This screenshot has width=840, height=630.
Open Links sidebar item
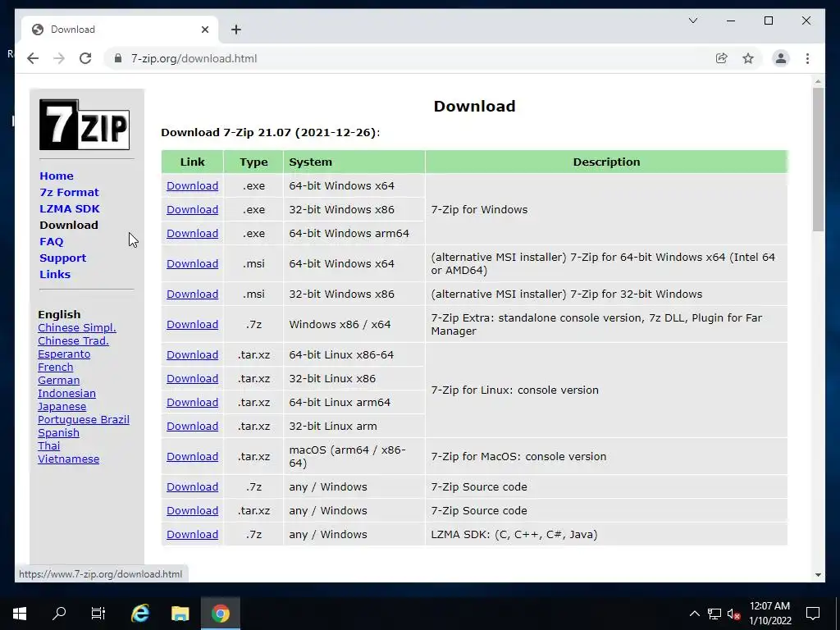pos(55,274)
